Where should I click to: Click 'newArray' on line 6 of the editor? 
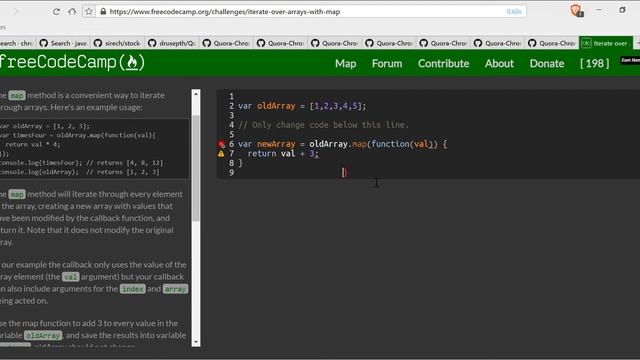(x=276, y=144)
